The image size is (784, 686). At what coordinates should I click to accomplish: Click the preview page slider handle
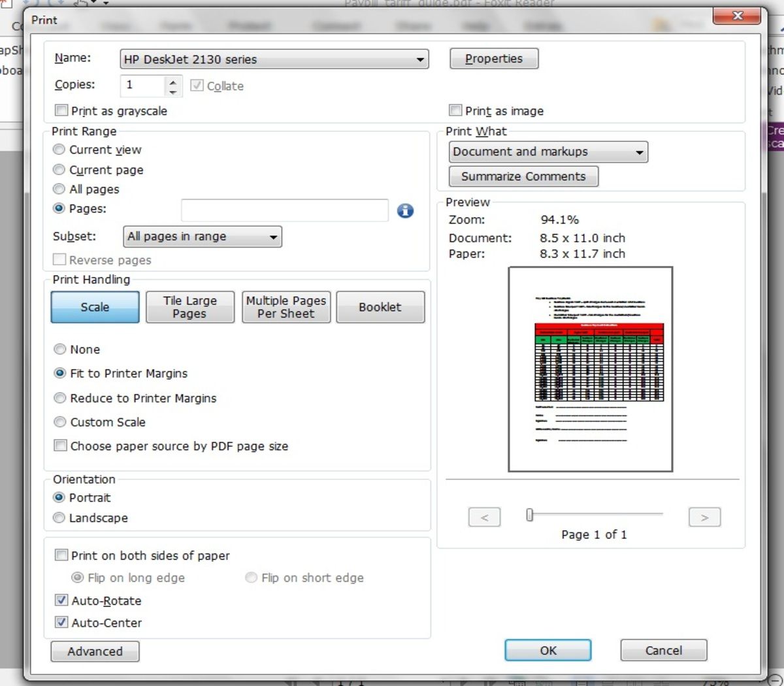(530, 515)
